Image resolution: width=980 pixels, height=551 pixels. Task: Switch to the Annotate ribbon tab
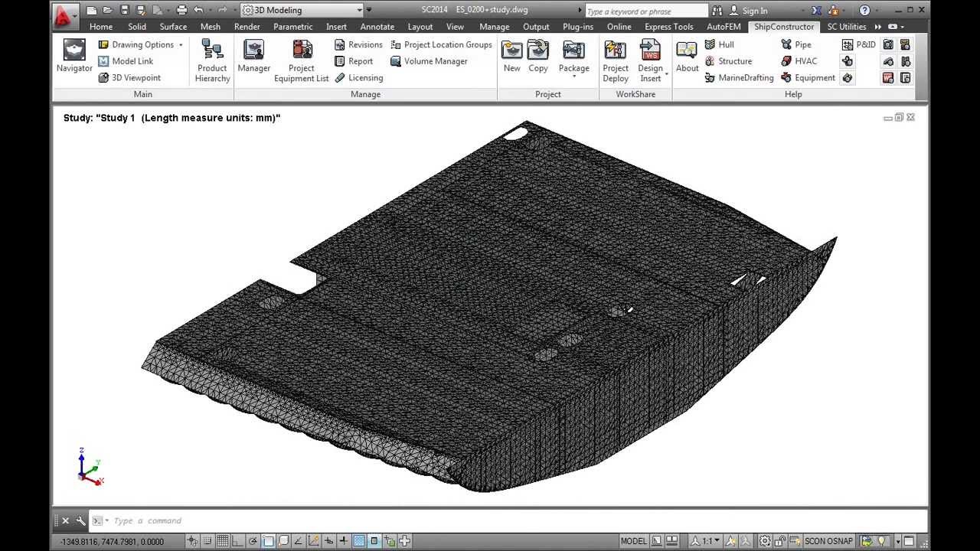(377, 27)
